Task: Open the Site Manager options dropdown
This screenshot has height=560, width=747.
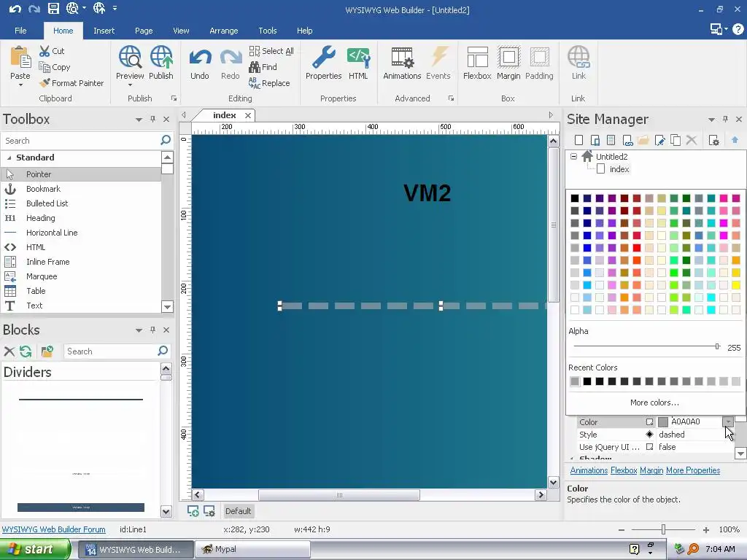Action: (x=711, y=120)
